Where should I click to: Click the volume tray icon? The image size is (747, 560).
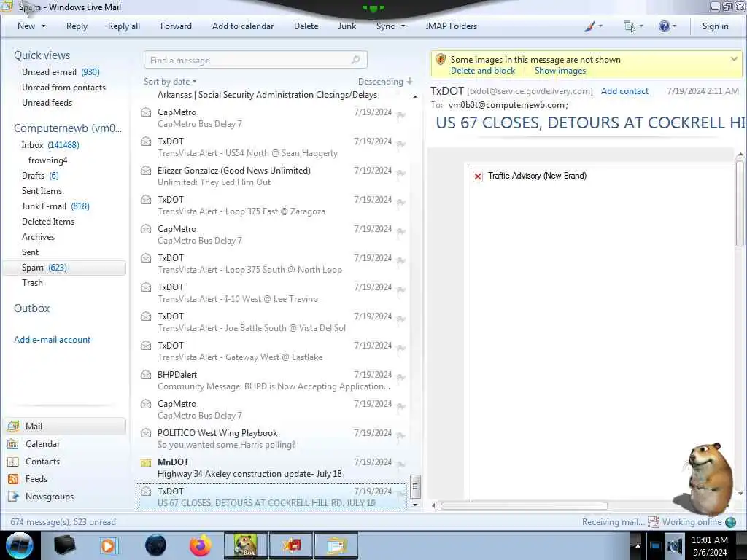[674, 545]
